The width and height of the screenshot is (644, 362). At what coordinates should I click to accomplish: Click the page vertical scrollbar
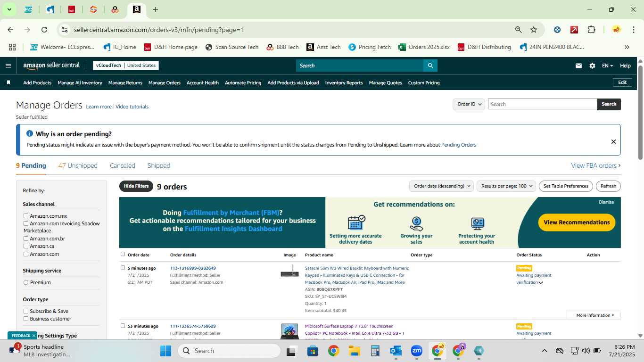click(x=640, y=113)
